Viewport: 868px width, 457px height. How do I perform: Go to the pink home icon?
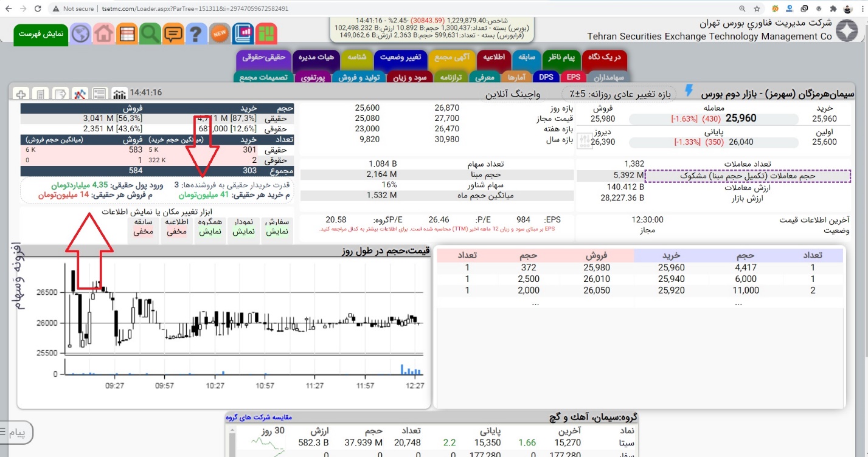pyautogui.click(x=104, y=33)
